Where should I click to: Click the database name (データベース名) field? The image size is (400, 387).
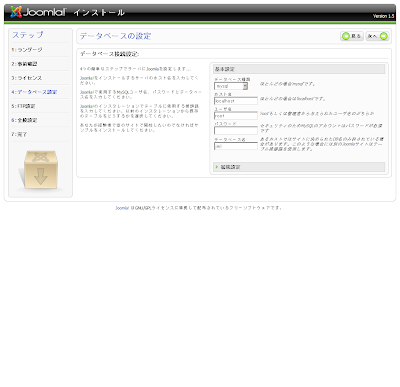pos(236,146)
